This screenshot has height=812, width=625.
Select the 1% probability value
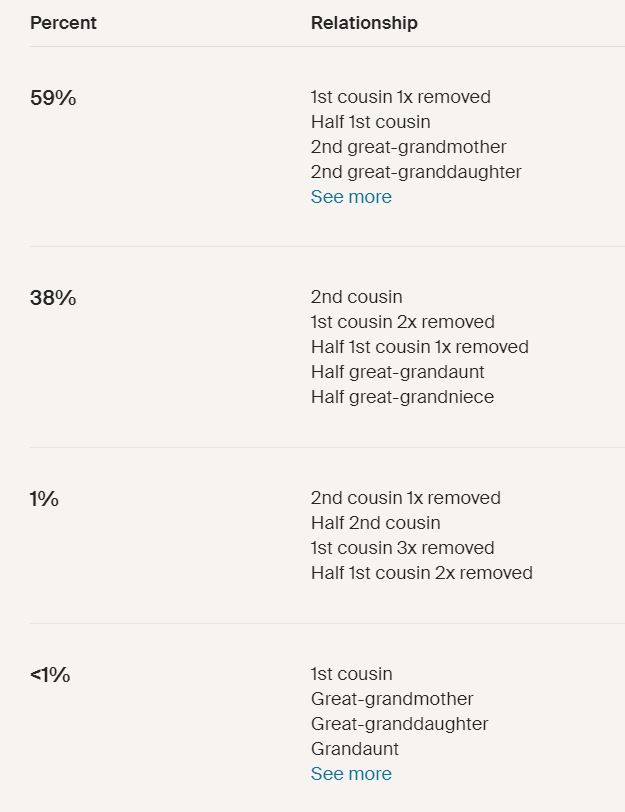[x=44, y=499]
